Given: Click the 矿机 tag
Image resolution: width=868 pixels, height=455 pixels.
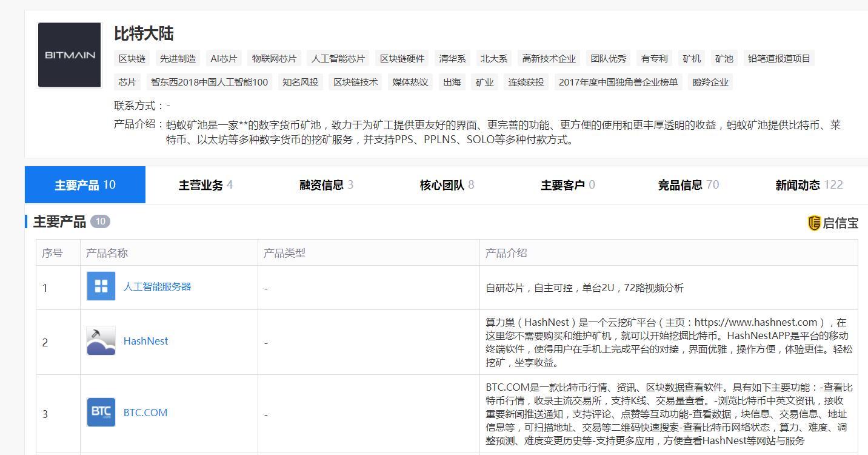Looking at the screenshot, I should (692, 58).
